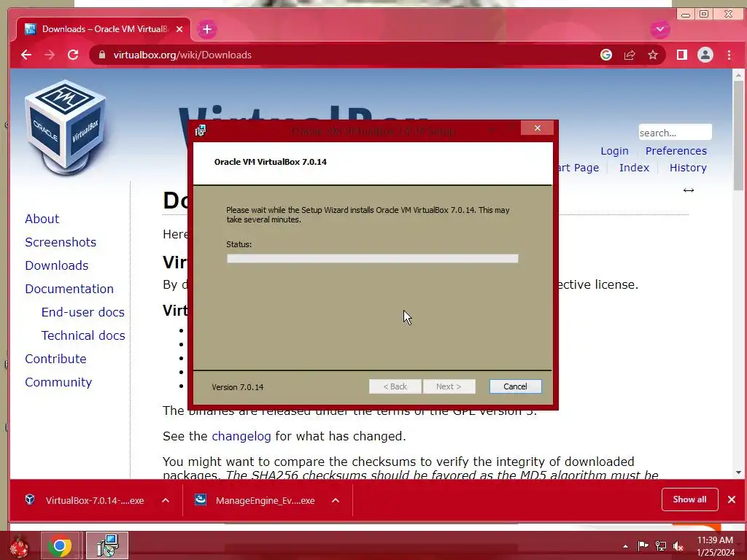This screenshot has width=747, height=560.
Task: Click the share page icon
Action: [630, 55]
